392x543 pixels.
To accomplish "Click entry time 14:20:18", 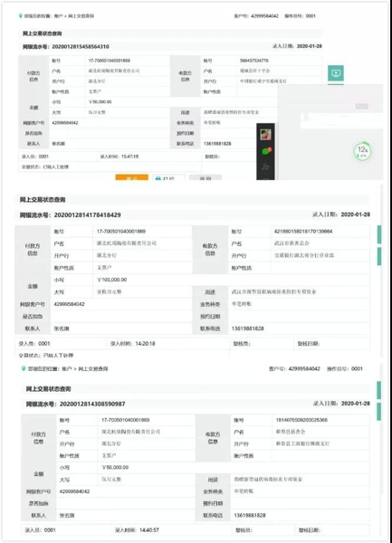I will coord(145,344).
